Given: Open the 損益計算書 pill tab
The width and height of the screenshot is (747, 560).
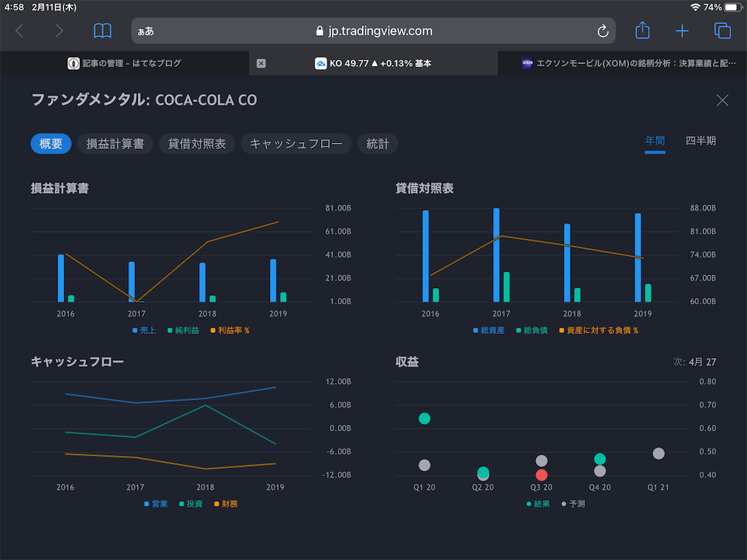Looking at the screenshot, I should (x=115, y=144).
